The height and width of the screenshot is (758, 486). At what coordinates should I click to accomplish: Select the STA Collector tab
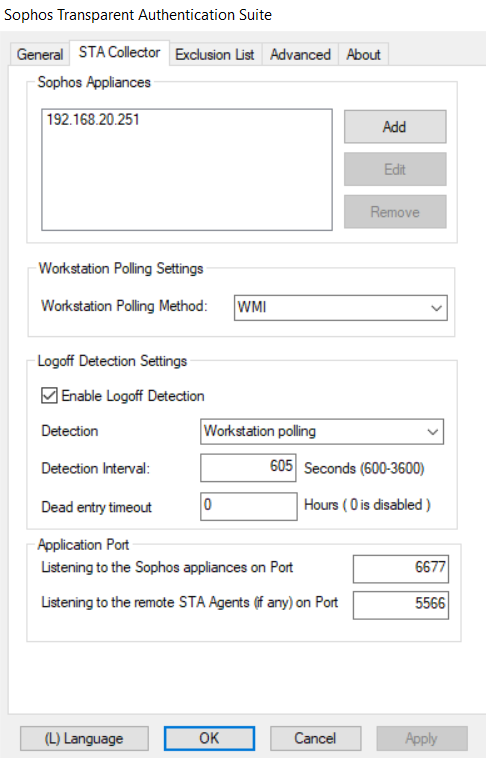click(x=119, y=52)
